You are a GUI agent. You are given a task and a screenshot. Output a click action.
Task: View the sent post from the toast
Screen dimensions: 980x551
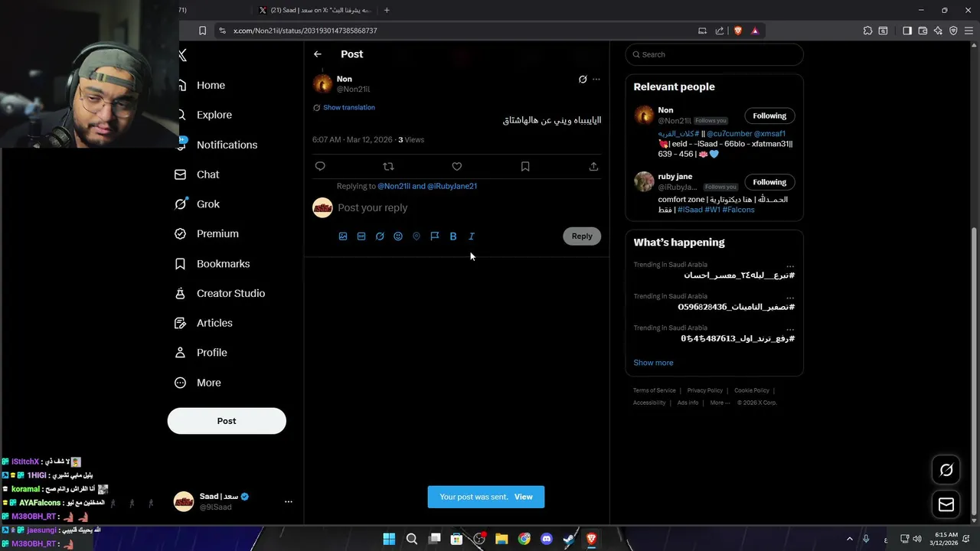[524, 497]
